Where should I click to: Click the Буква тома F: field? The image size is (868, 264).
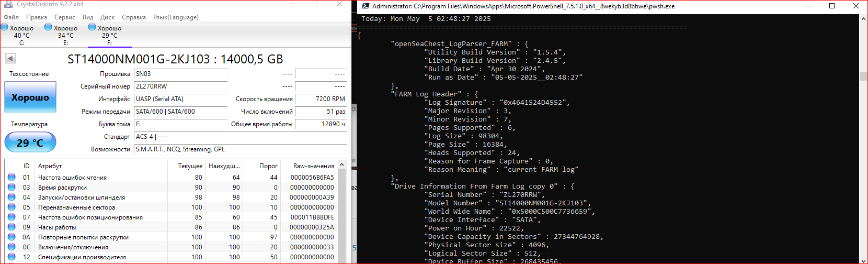click(180, 124)
